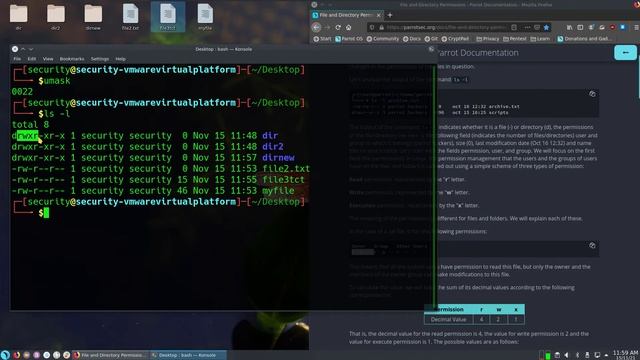
Task: Go to Firefox home page icon
Action: 349,27
